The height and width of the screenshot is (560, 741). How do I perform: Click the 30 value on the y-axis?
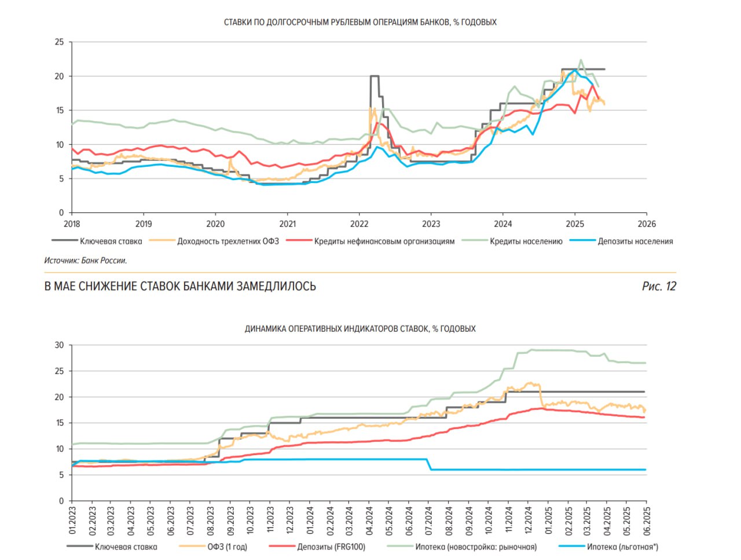[60, 345]
